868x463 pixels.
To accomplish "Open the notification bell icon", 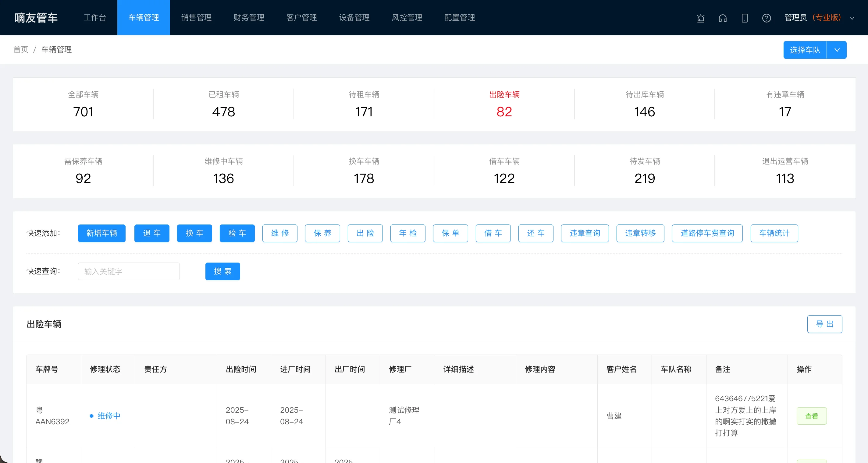I will (x=701, y=18).
